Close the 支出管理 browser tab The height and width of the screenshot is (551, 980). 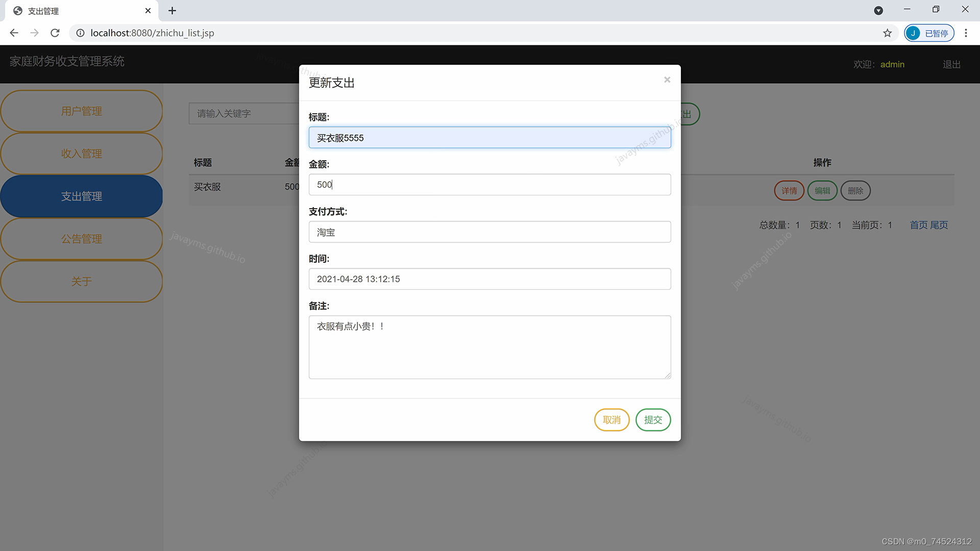(148, 10)
